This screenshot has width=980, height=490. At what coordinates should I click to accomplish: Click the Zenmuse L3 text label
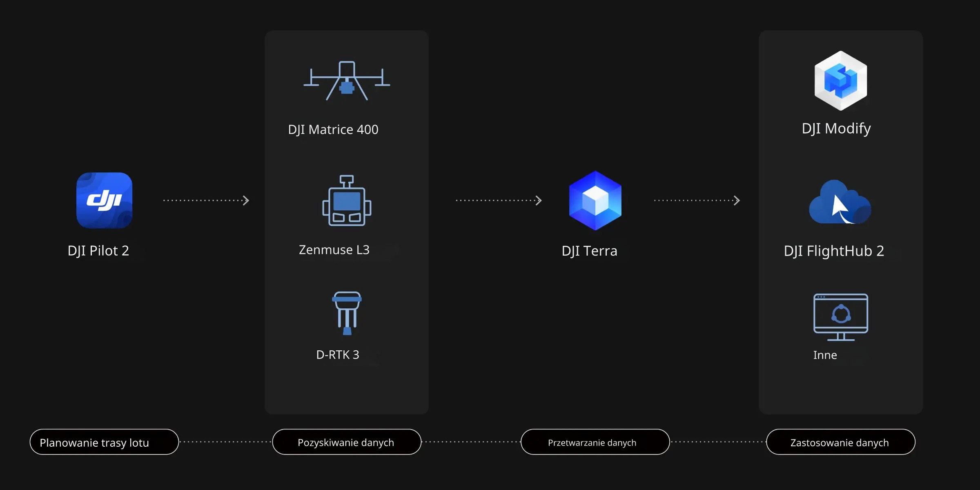tap(334, 249)
